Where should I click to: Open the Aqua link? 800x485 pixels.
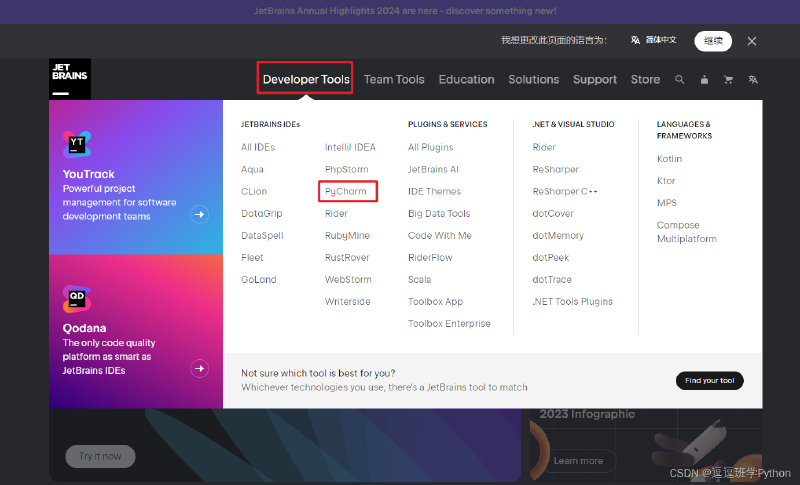pyautogui.click(x=252, y=169)
